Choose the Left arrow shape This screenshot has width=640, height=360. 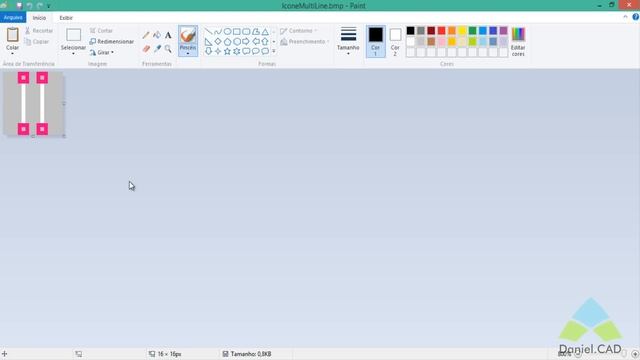click(256, 41)
